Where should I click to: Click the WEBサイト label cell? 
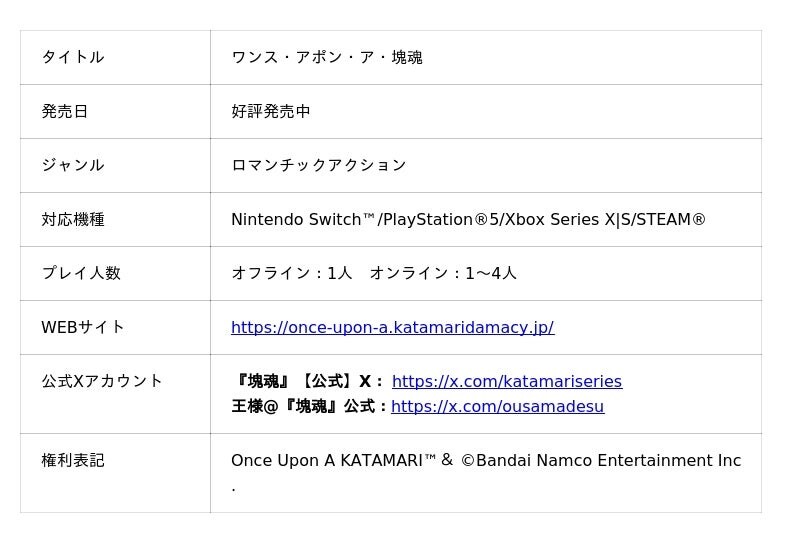[83, 327]
